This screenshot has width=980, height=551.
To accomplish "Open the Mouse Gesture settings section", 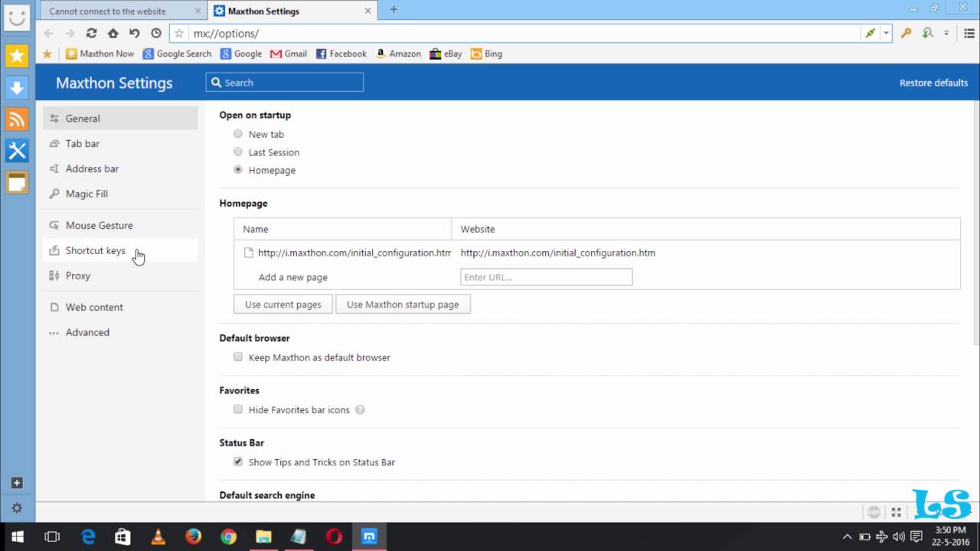I will point(120,225).
